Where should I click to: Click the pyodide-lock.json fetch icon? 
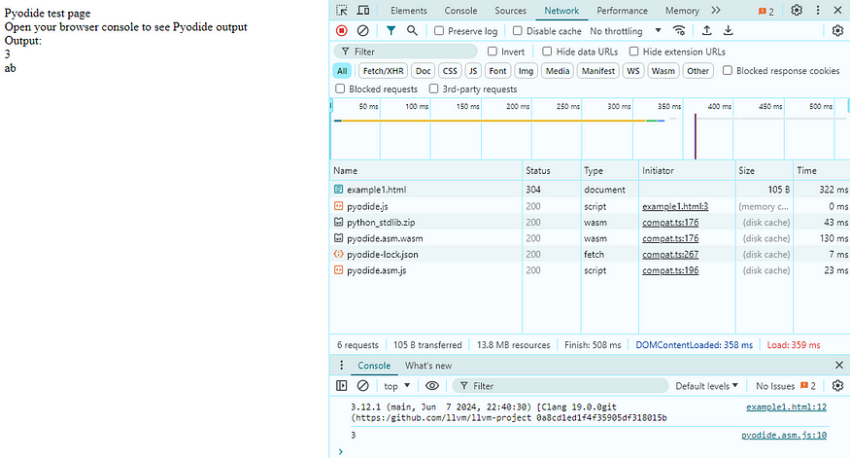pos(338,254)
